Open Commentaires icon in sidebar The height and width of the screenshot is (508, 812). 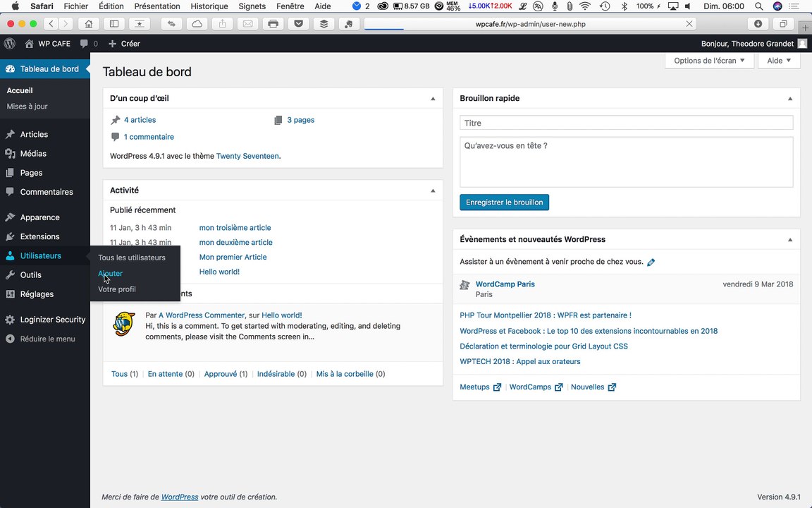tap(10, 192)
